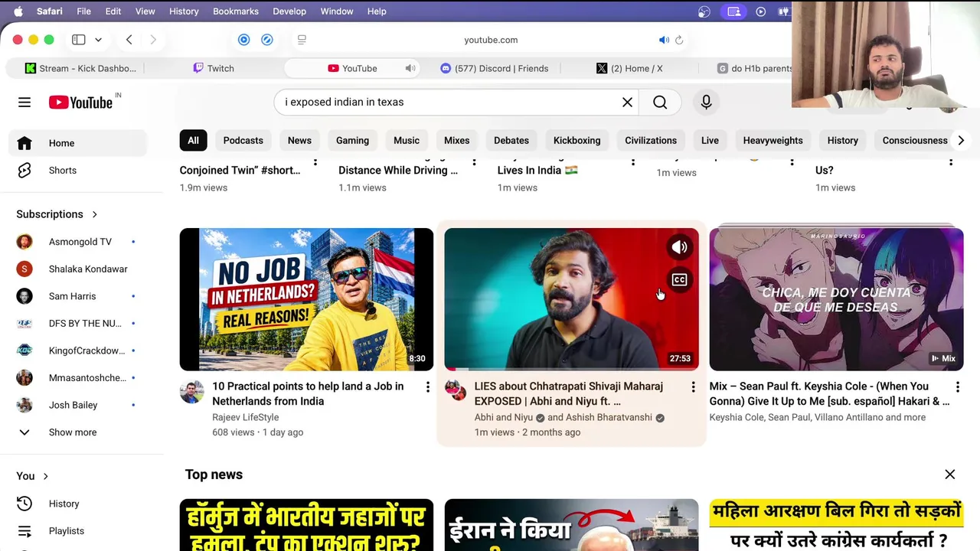Screen dimensions: 980x551
Task: Select the All filter chip
Action: [193, 140]
